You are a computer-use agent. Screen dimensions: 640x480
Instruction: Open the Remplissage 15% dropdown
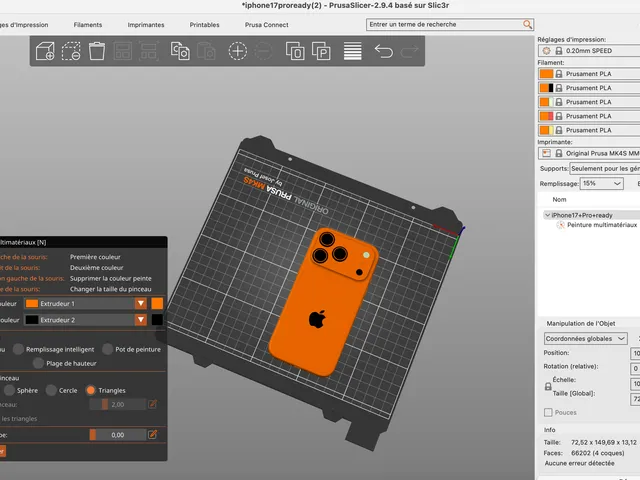pos(602,184)
